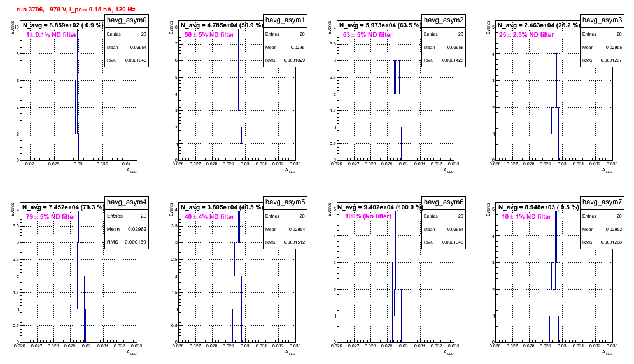Pick the magenta 79± 5% ND filter label
Screen dimensions: 634x364
tap(51, 217)
